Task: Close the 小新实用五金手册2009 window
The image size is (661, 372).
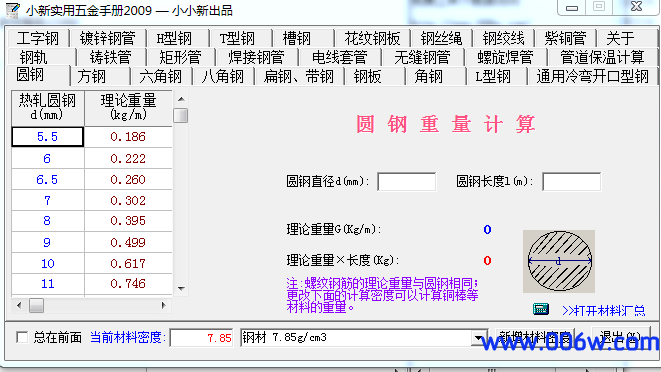Action: tap(637, 7)
